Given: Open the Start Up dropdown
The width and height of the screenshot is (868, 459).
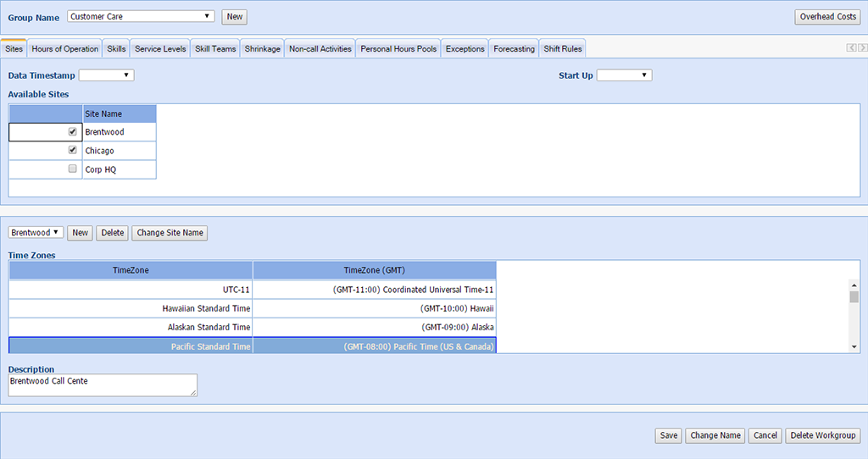Looking at the screenshot, I should (x=624, y=75).
